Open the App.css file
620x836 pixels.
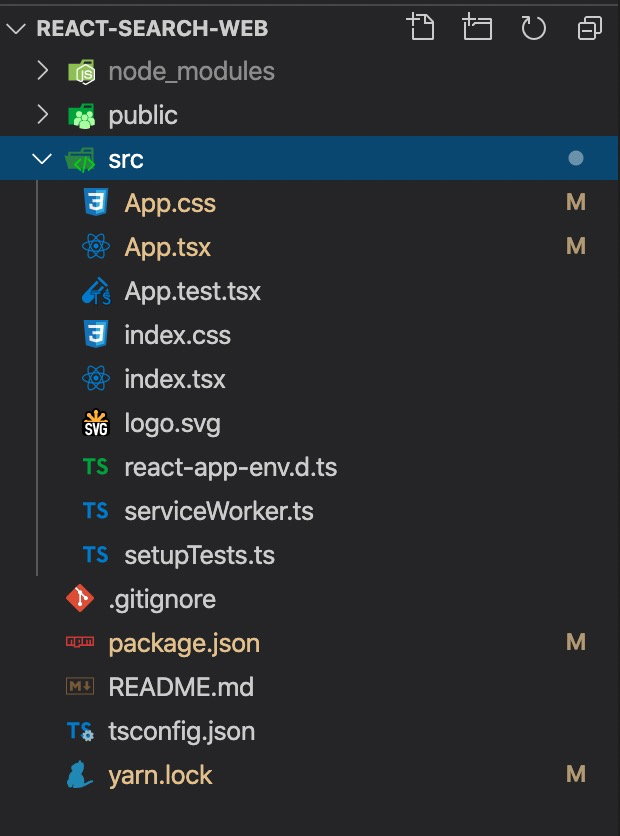click(170, 203)
